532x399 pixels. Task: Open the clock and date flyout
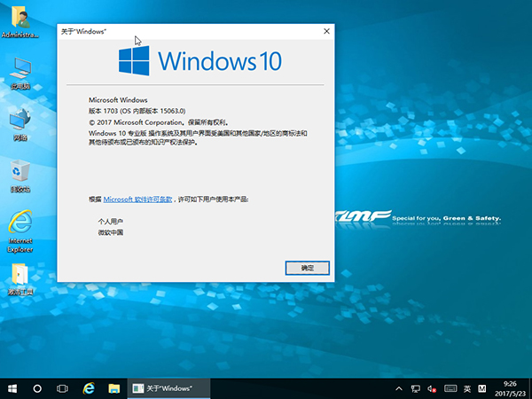point(508,388)
